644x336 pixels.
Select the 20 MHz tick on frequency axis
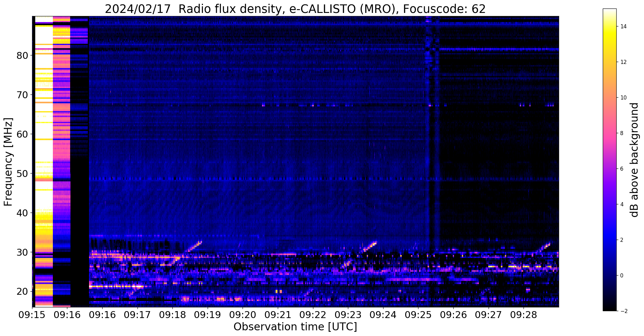[x=23, y=292]
